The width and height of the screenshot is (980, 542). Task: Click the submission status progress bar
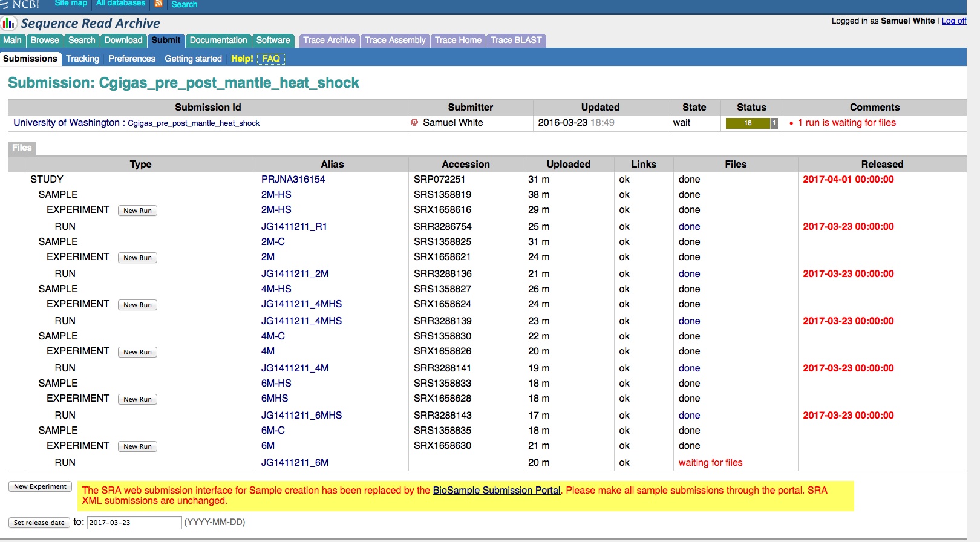point(751,123)
